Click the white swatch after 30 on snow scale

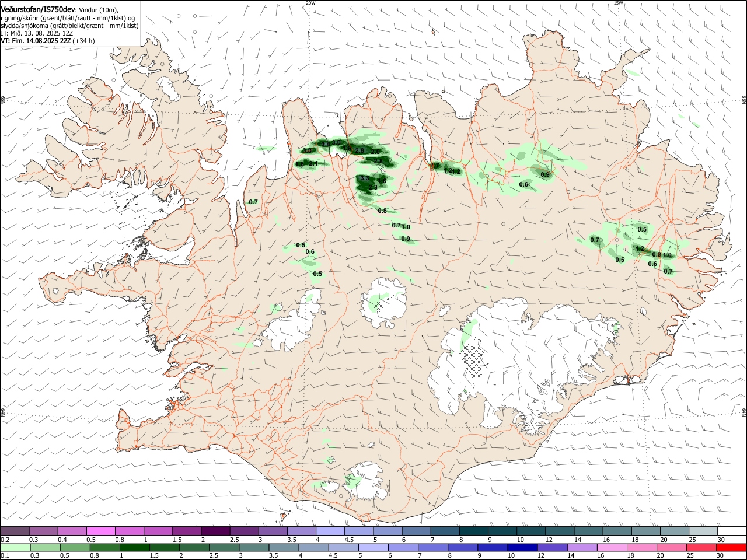pos(732,531)
